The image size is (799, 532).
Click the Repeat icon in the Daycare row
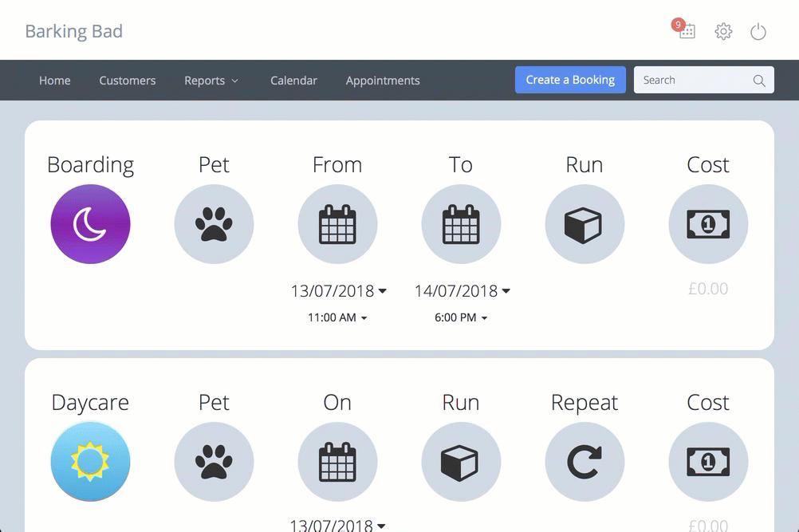tap(584, 461)
